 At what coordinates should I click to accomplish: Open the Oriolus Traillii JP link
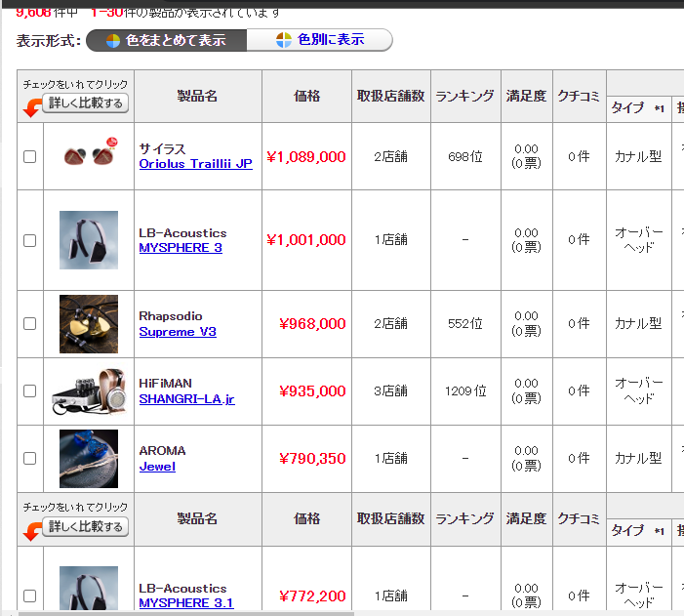point(195,164)
